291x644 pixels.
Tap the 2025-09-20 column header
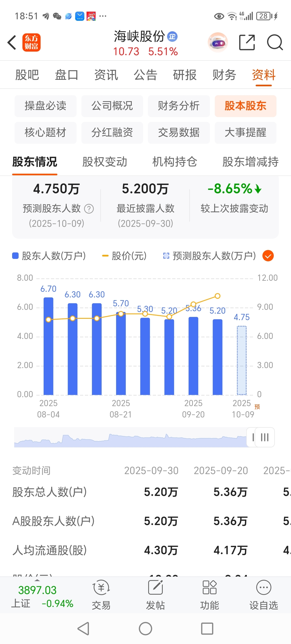(221, 471)
